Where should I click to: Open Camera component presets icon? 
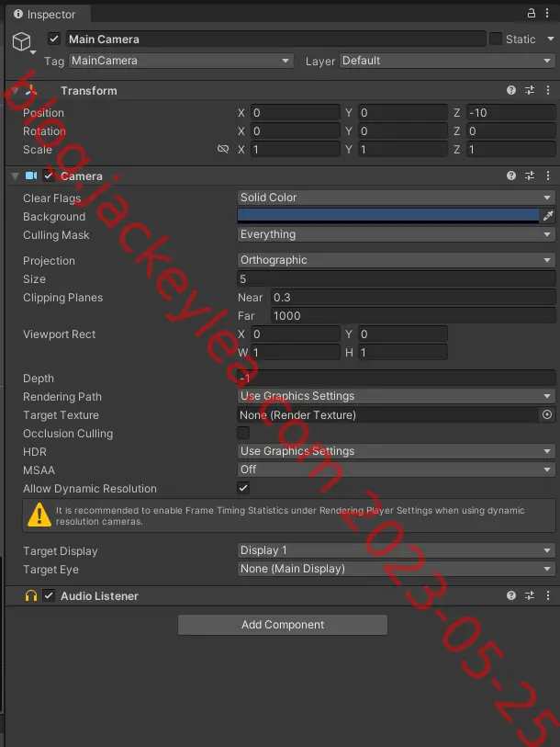[530, 175]
